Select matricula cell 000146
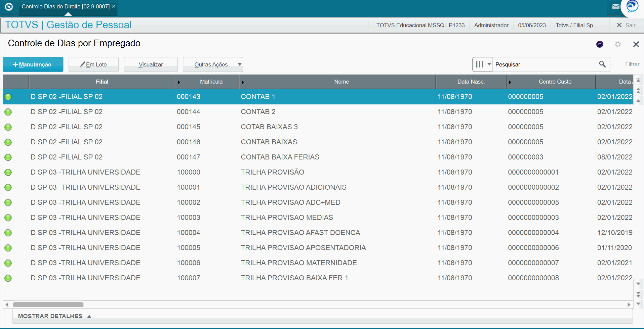644x329 pixels. pos(189,142)
